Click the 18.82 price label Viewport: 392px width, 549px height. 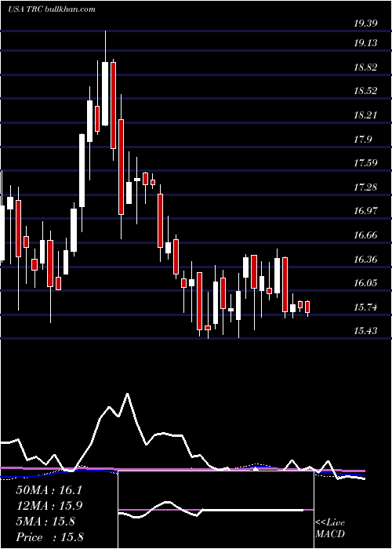365,67
